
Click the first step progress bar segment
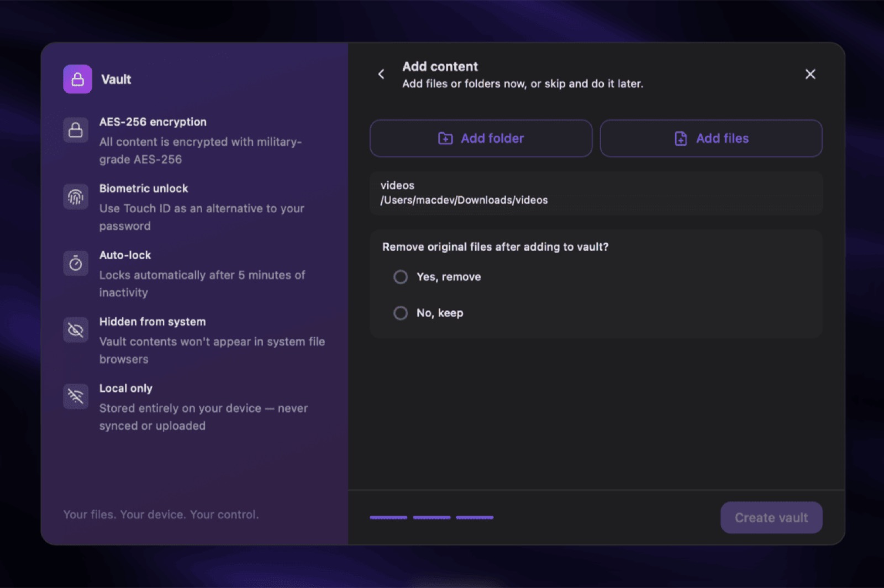point(388,518)
